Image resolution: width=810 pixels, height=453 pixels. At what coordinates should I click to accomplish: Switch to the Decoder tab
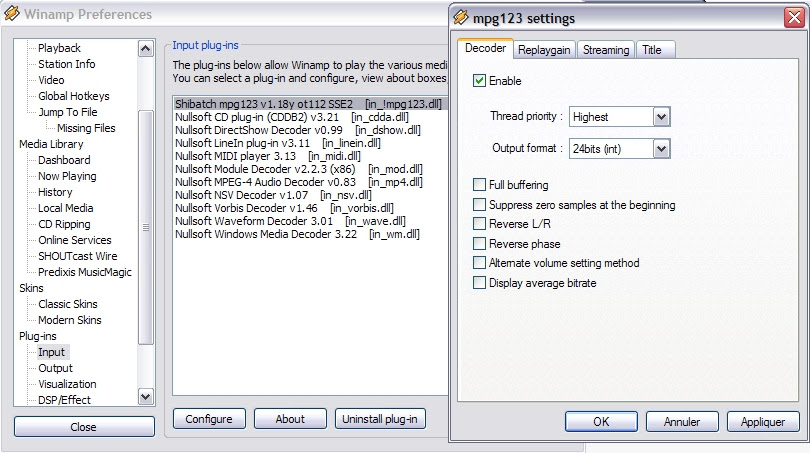pyautogui.click(x=485, y=48)
